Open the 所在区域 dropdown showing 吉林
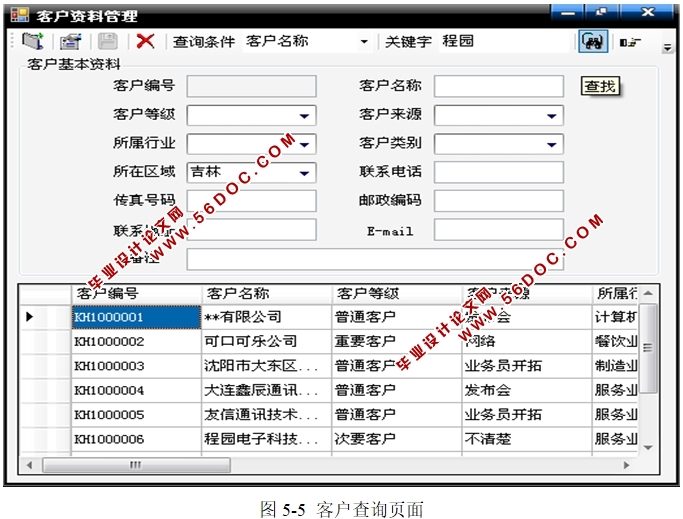This screenshot has width=683, height=519. click(x=305, y=173)
